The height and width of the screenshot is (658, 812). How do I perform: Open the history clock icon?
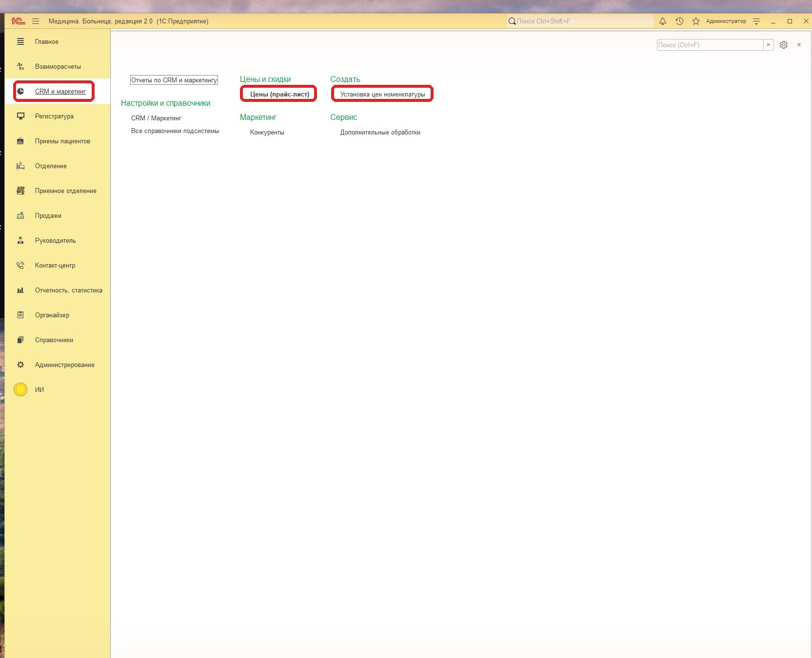[x=679, y=21]
